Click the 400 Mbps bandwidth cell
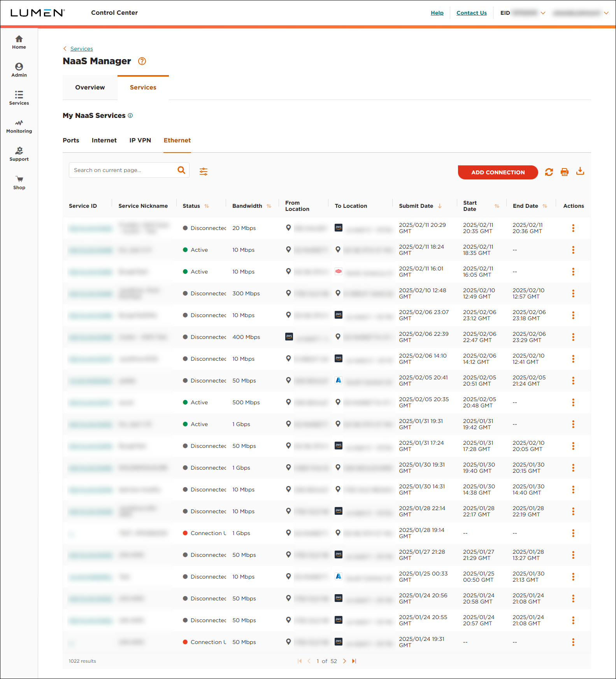The width and height of the screenshot is (616, 679). pyautogui.click(x=246, y=337)
